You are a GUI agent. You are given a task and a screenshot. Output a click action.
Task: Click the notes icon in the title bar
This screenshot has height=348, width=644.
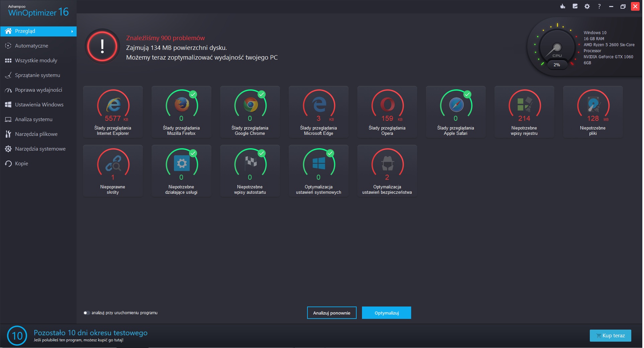click(x=575, y=6)
